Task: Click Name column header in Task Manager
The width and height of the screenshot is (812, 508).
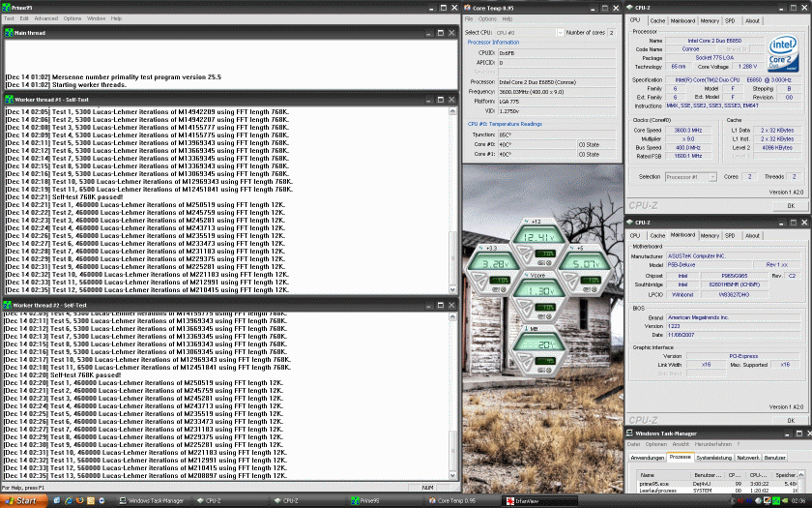Action: pos(664,475)
